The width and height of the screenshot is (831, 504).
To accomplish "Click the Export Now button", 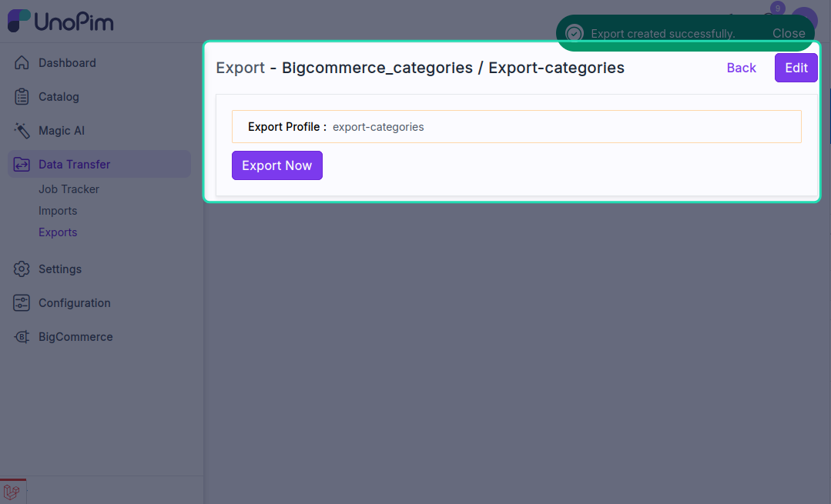I will (x=277, y=165).
